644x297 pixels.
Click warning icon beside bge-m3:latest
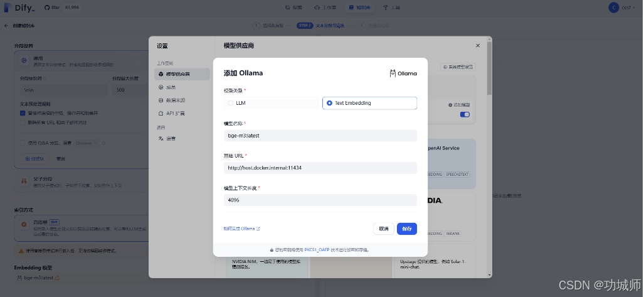[57, 278]
